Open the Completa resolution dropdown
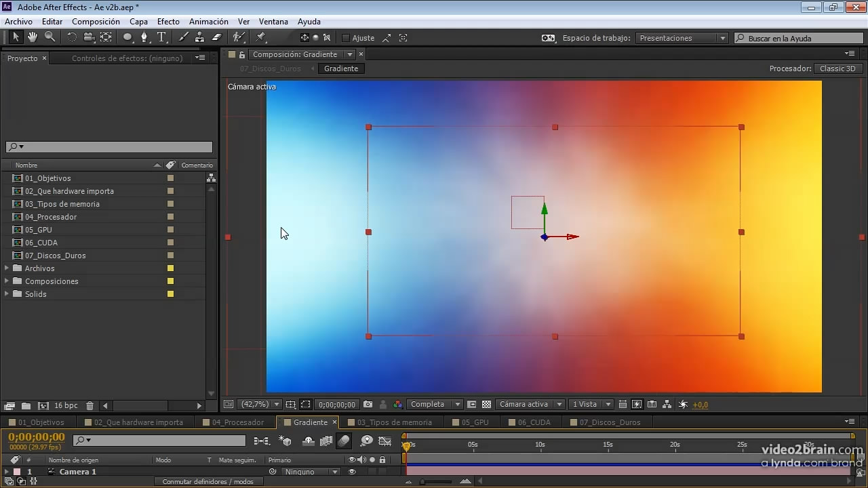Viewport: 868px width, 488px height. [x=435, y=405]
